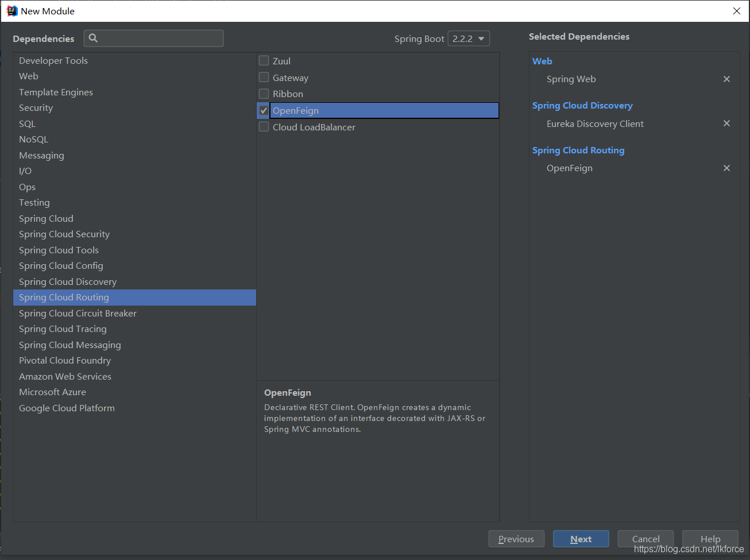Screen dimensions: 750x560
Task: Uncheck the OpenFeign checkbox
Action: pyautogui.click(x=264, y=110)
